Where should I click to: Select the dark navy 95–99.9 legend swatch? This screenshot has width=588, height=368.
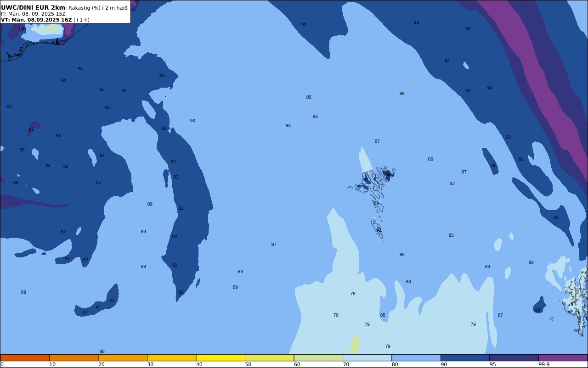click(x=514, y=357)
